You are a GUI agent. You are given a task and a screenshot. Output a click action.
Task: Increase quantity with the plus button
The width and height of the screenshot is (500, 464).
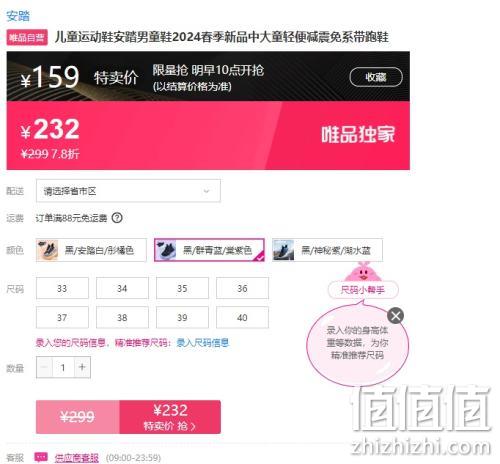click(x=82, y=367)
